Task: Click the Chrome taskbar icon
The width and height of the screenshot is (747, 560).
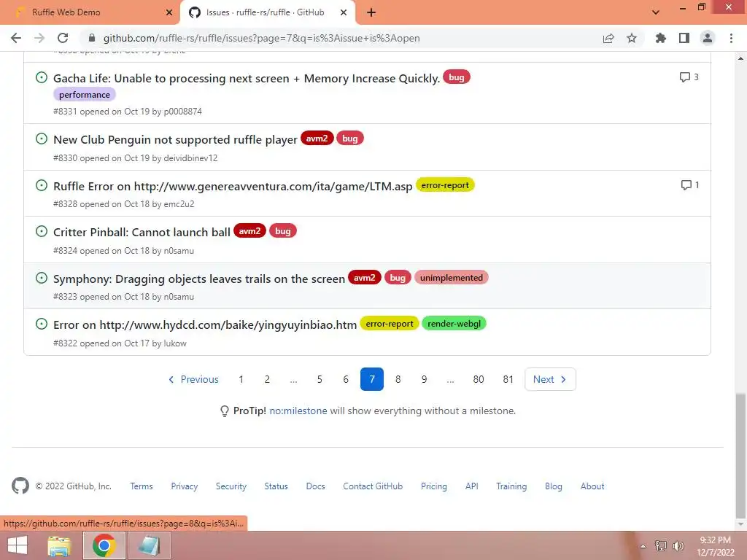Action: [x=104, y=545]
